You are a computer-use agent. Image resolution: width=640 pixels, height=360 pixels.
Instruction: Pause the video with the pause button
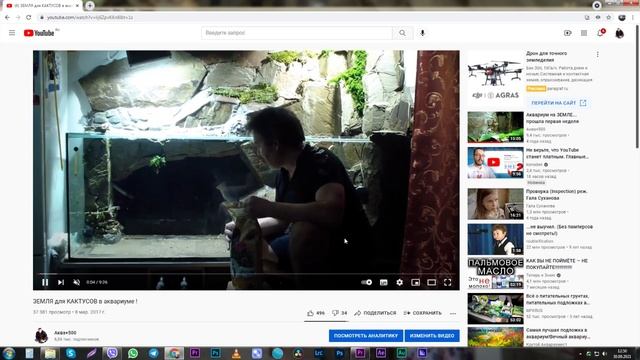click(45, 282)
